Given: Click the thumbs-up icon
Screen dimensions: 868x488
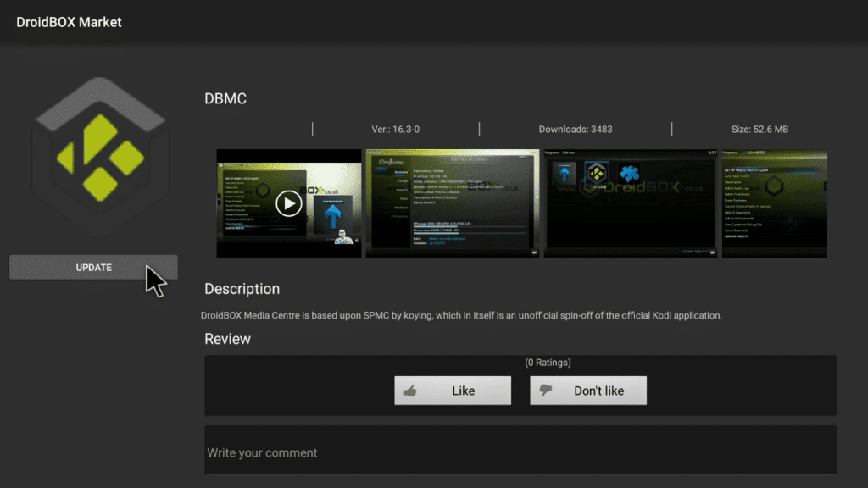Looking at the screenshot, I should (x=410, y=391).
